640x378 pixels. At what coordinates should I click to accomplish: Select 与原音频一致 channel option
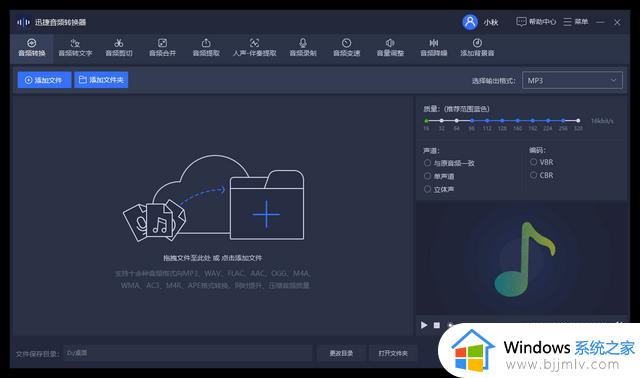pyautogui.click(x=449, y=163)
